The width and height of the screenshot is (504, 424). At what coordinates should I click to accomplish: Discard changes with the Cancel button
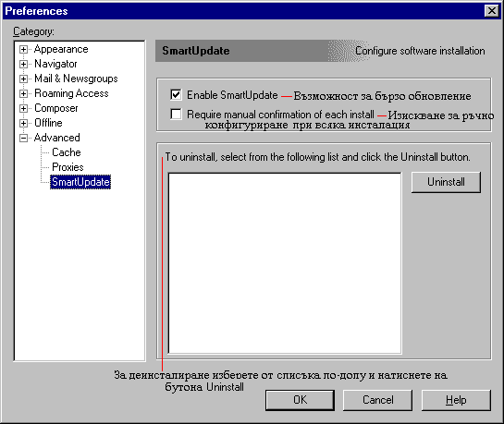[x=377, y=400]
